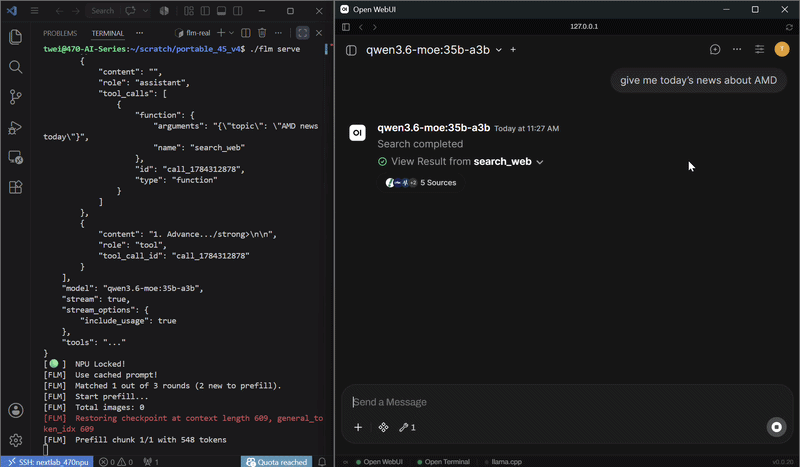Open Run and Debug view in VS Code
The width and height of the screenshot is (800, 467).
(x=15, y=127)
